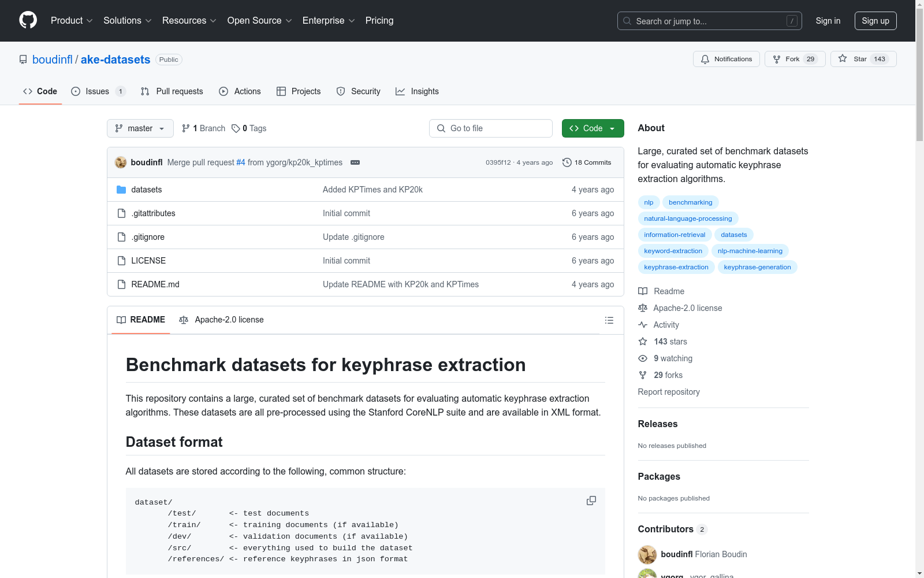This screenshot has width=924, height=578.
Task: Open the Projects tab
Action: (299, 91)
